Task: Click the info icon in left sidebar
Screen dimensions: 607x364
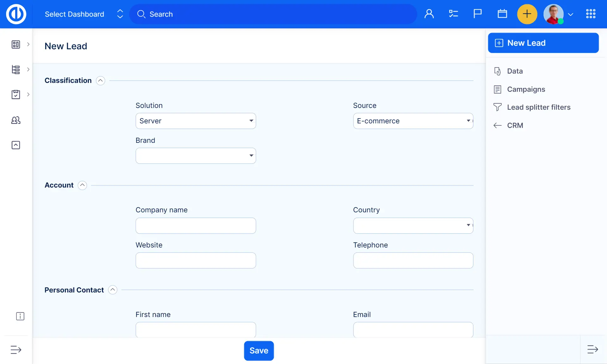Action: (20, 316)
